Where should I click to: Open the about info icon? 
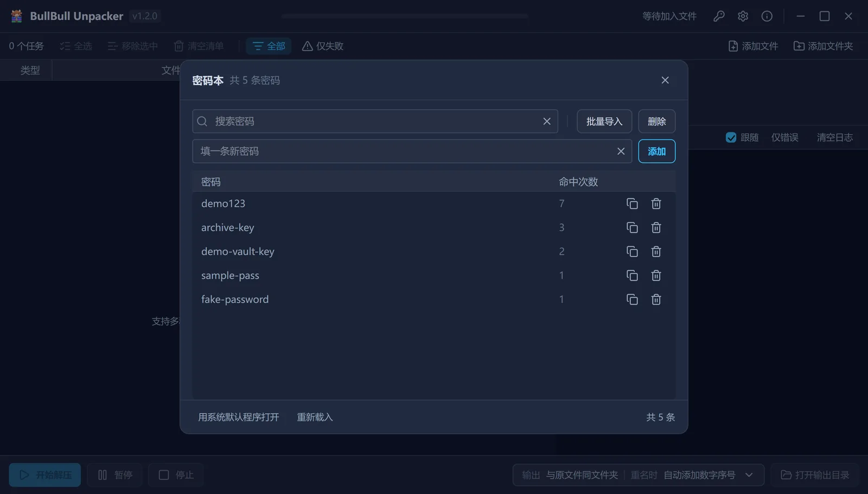point(767,16)
